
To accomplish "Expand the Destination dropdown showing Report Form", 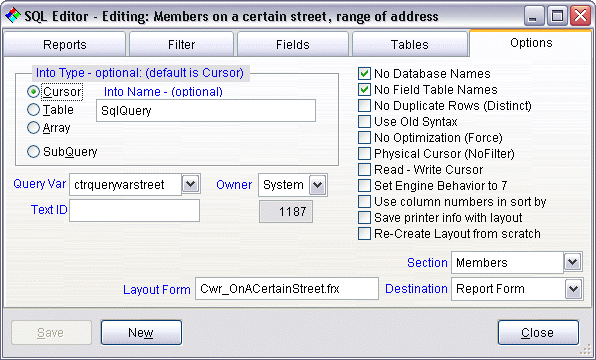I will click(573, 289).
